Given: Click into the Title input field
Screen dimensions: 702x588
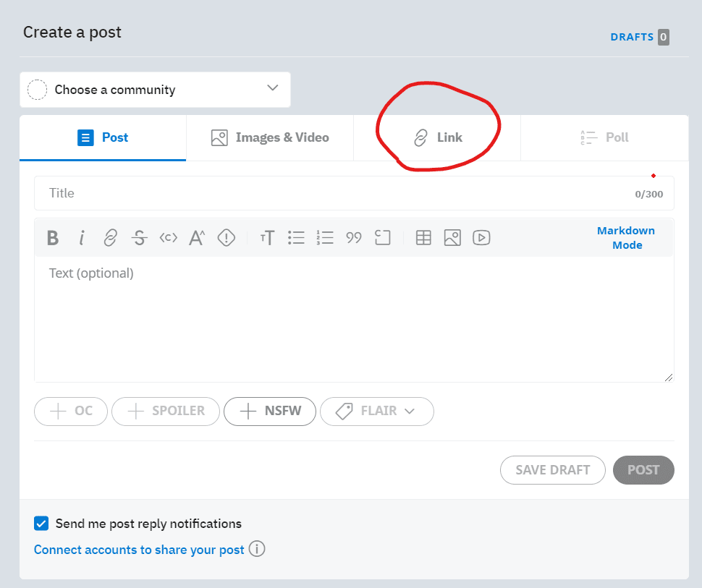Looking at the screenshot, I should pos(333,193).
